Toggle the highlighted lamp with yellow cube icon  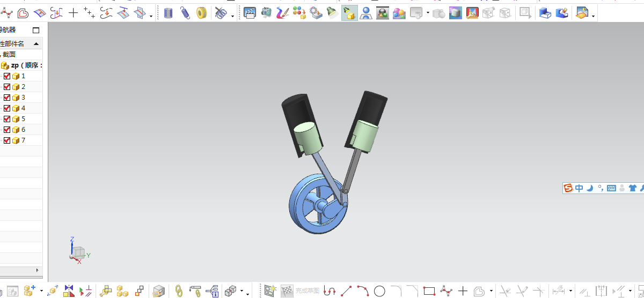pyautogui.click(x=349, y=13)
